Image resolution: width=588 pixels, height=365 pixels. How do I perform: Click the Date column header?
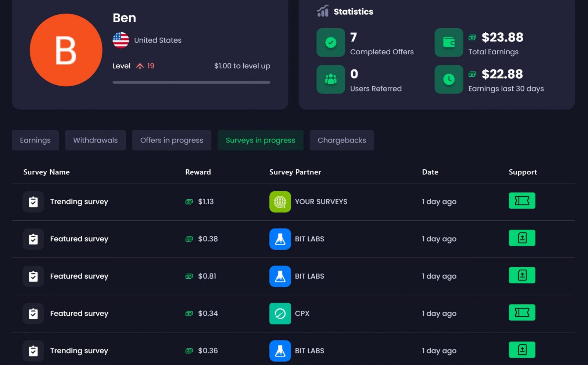pyautogui.click(x=430, y=172)
